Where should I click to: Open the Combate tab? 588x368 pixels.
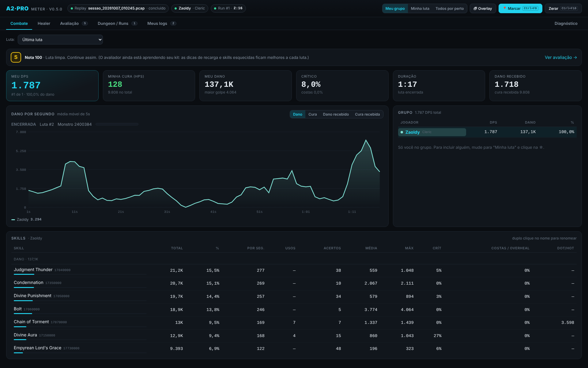(x=19, y=24)
